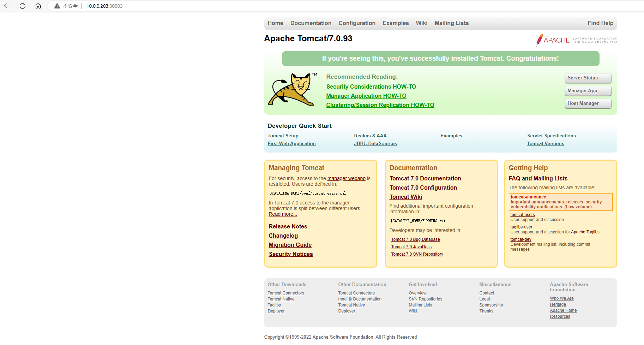Open Deployer under Other Downloads
644x345 pixels.
(276, 311)
